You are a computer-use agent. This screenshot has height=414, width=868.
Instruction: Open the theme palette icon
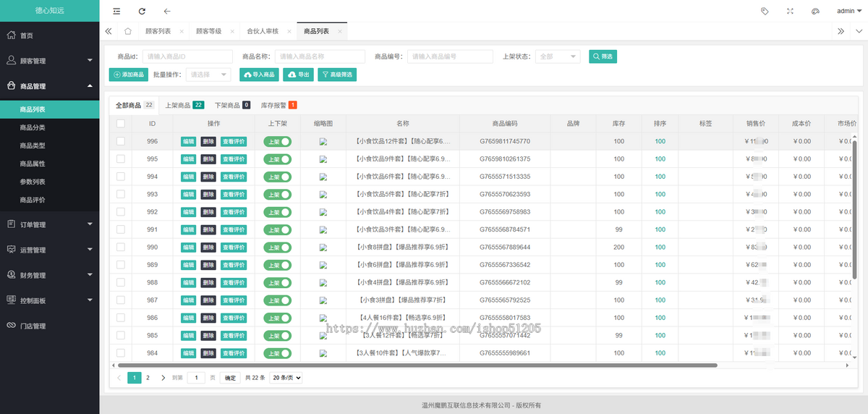pyautogui.click(x=815, y=12)
